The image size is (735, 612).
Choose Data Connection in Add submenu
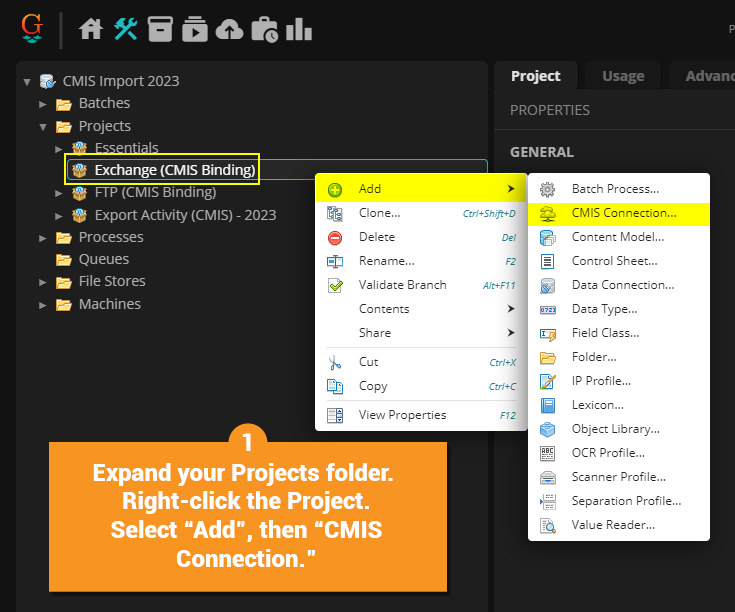(622, 285)
